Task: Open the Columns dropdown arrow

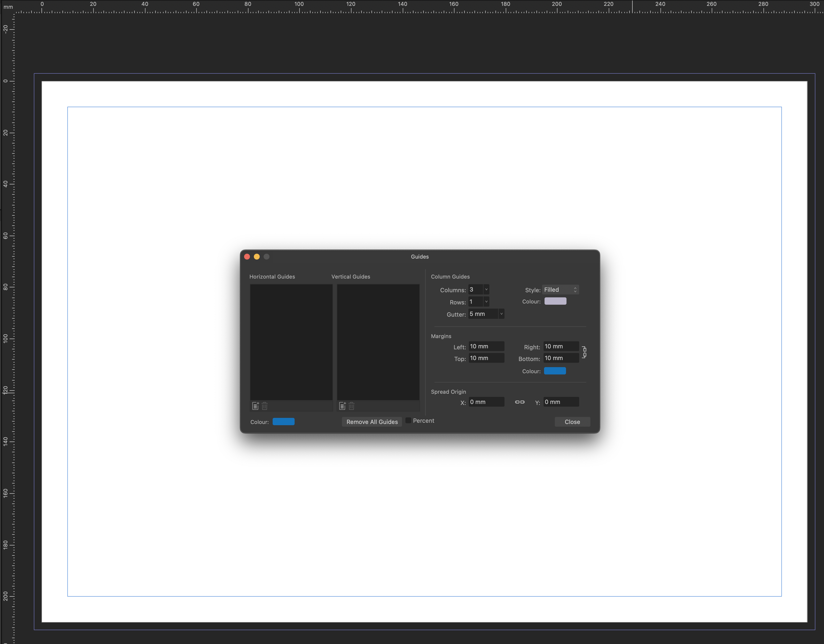Action: click(486, 290)
